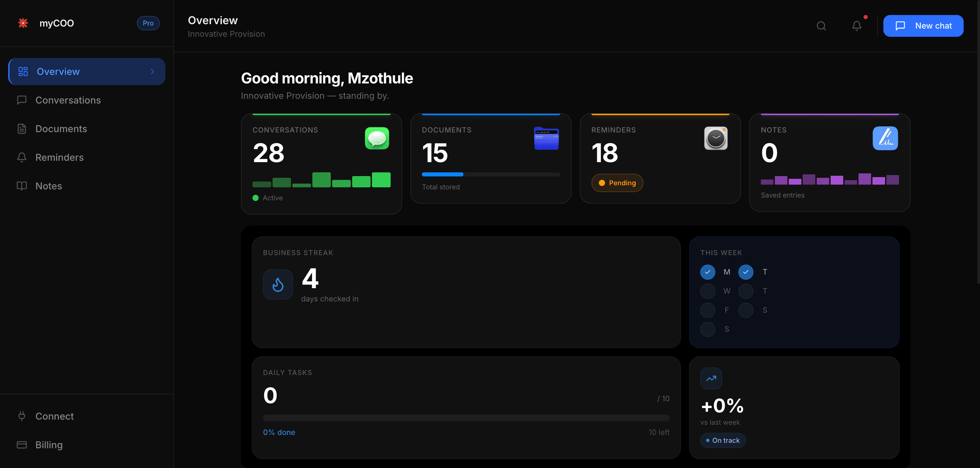Click the trending-up arrow icon

pos(711,378)
